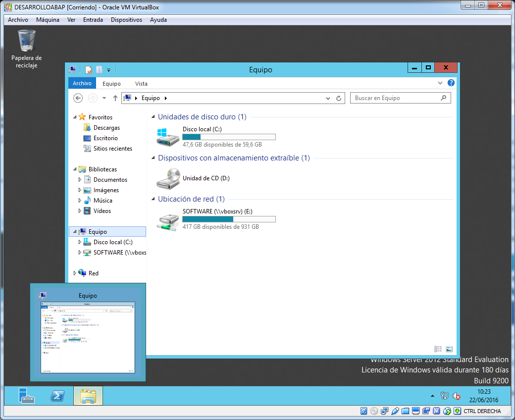
Task: Click VirtualBox USB devices status icon
Action: pos(395,411)
